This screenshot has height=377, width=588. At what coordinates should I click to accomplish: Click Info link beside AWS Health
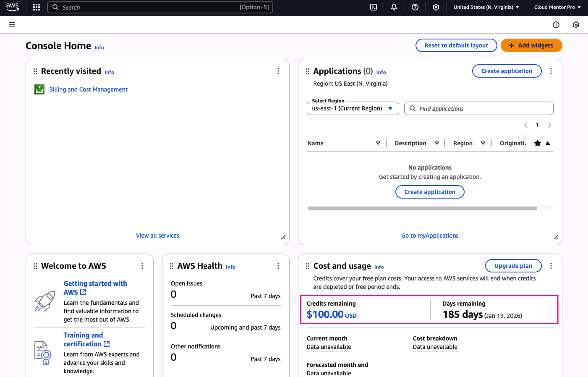[x=230, y=267]
